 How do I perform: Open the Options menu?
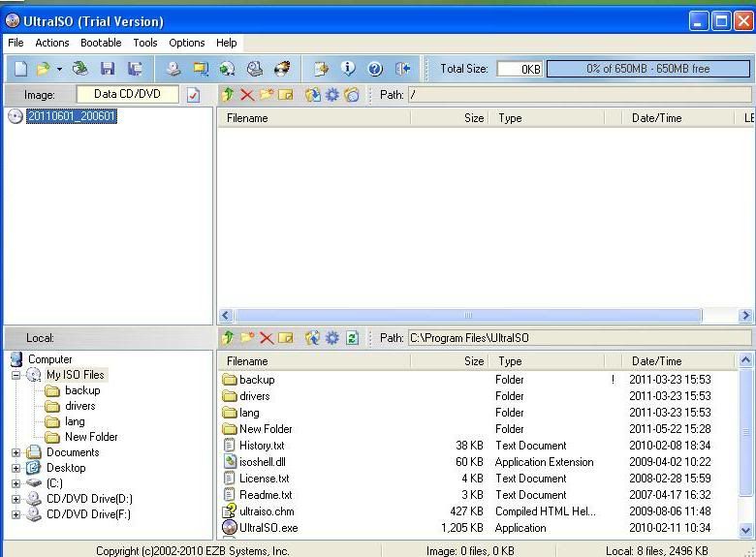[x=187, y=43]
